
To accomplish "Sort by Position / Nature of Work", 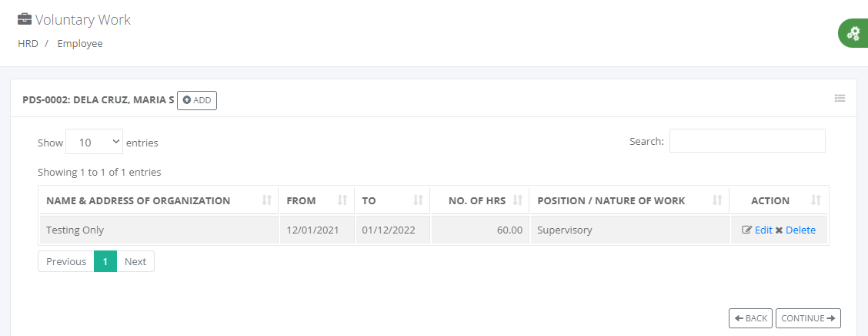I will click(629, 200).
